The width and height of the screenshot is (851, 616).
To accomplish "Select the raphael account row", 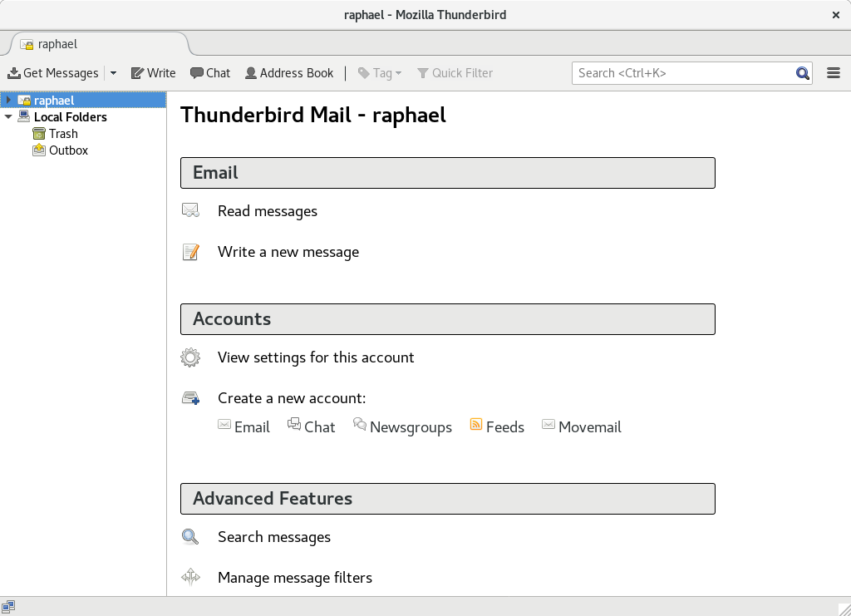I will tap(83, 100).
